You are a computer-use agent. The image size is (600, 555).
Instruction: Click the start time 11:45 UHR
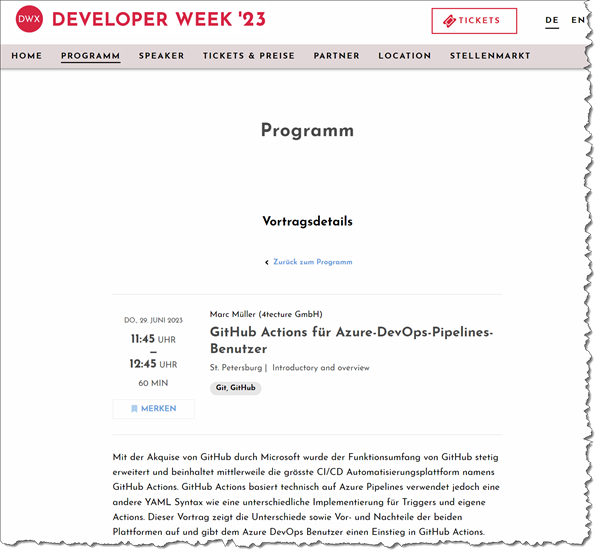pos(153,339)
